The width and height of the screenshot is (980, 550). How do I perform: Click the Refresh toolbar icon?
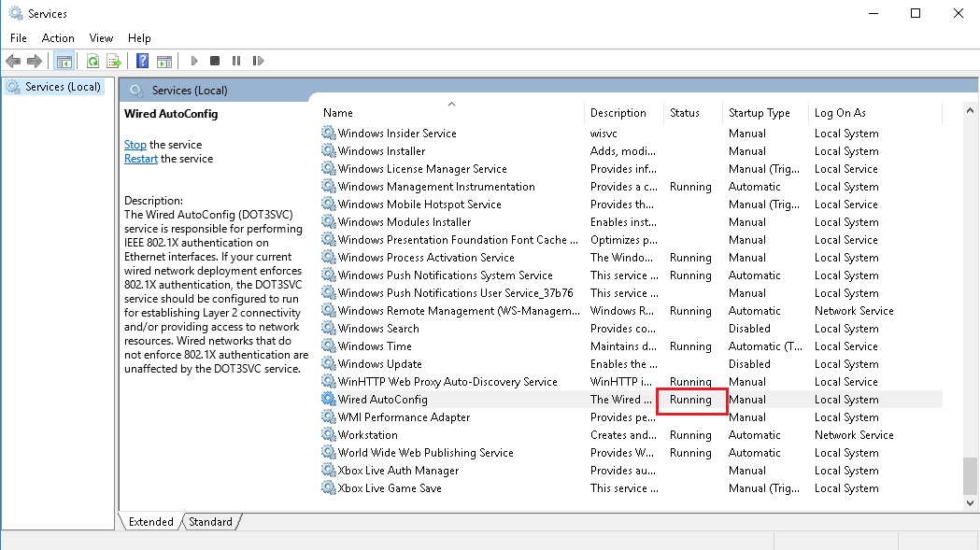click(x=93, y=61)
